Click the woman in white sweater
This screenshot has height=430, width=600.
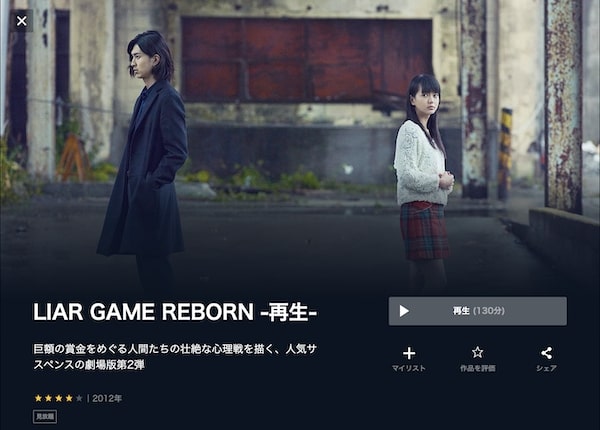[x=425, y=180]
